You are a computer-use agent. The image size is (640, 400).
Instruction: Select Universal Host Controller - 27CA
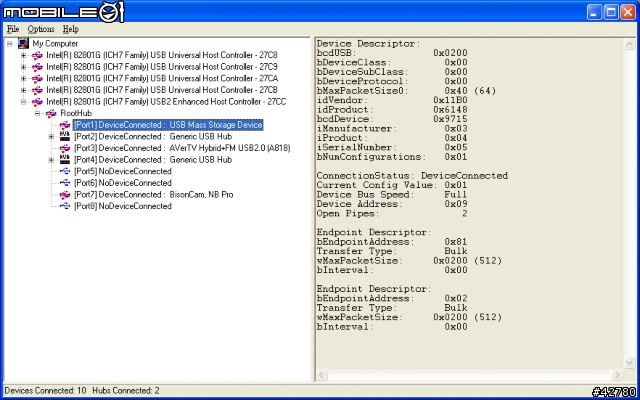coord(162,78)
